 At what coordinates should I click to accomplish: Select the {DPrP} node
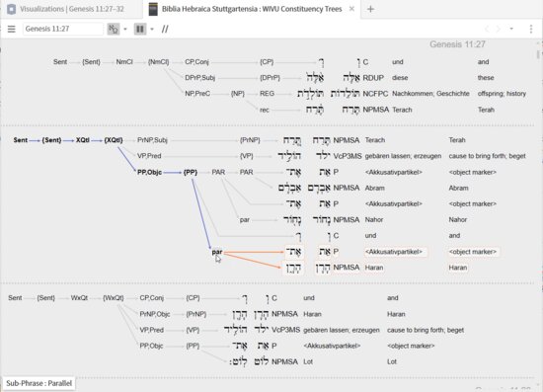click(x=270, y=78)
